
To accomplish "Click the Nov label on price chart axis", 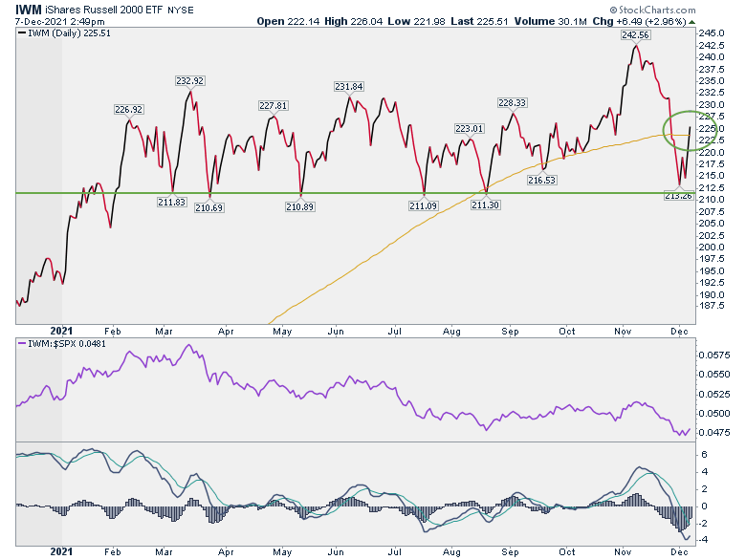I will click(x=623, y=332).
